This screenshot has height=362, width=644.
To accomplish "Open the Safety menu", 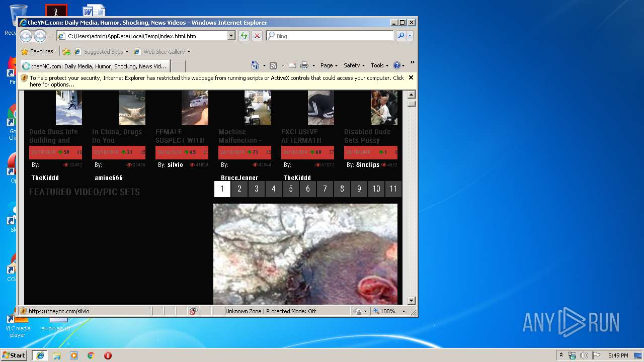I will click(x=354, y=65).
